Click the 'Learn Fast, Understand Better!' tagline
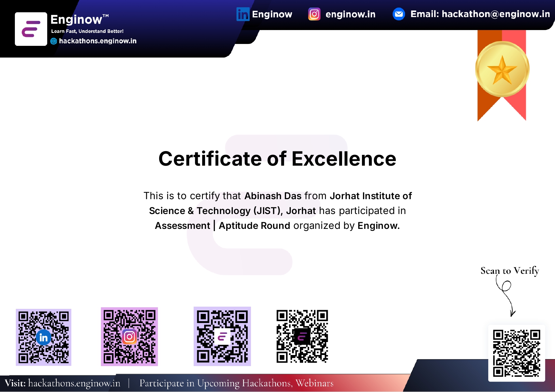The image size is (555, 392). click(87, 31)
